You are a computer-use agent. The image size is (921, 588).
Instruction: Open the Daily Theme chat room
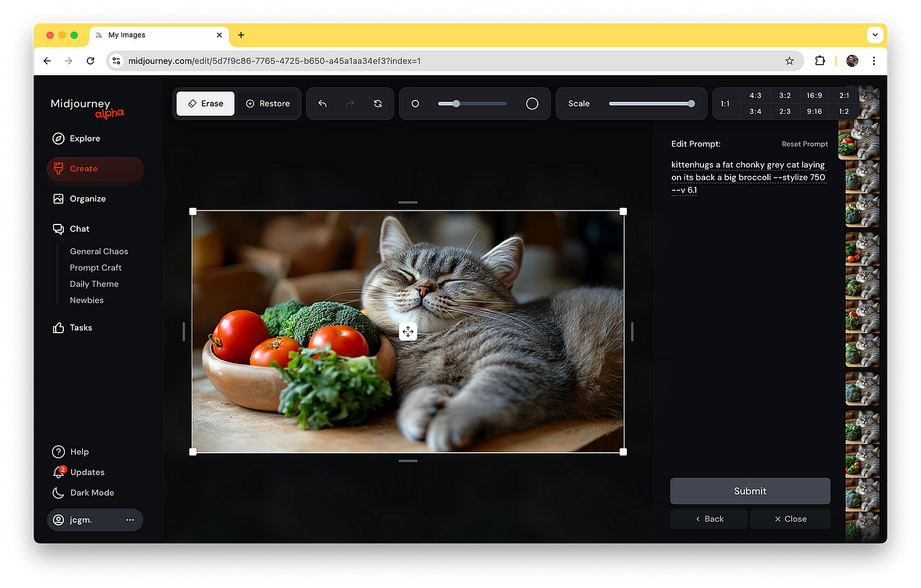tap(94, 285)
